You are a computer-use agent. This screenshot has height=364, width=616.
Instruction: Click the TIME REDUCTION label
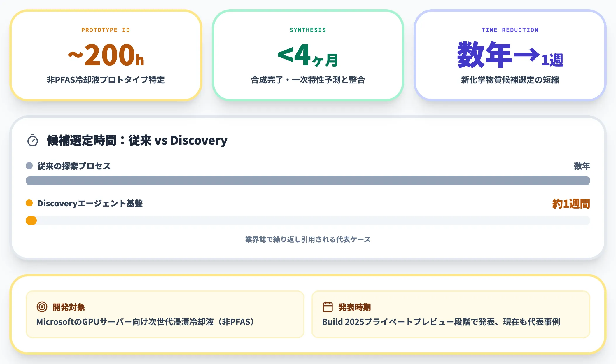510,30
